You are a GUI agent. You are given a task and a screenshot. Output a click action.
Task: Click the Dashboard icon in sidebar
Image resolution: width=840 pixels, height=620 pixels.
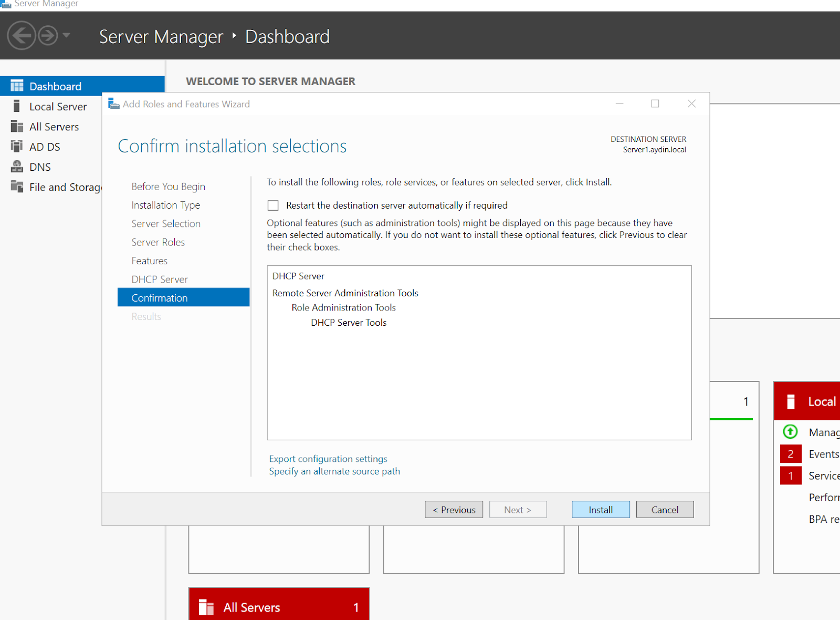point(17,86)
